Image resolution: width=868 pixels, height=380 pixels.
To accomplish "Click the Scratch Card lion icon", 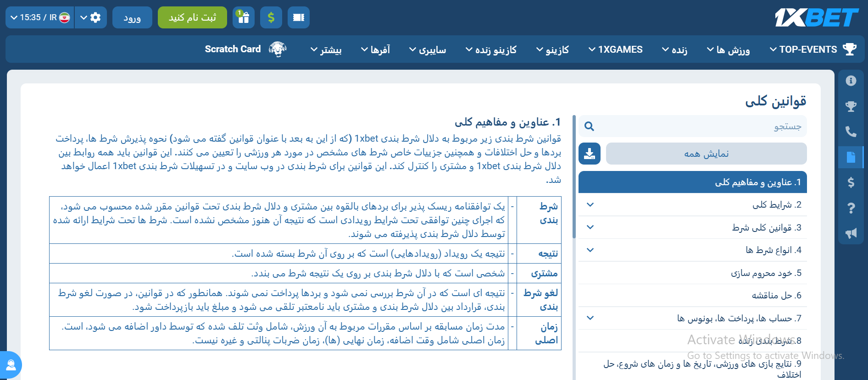I will [278, 49].
